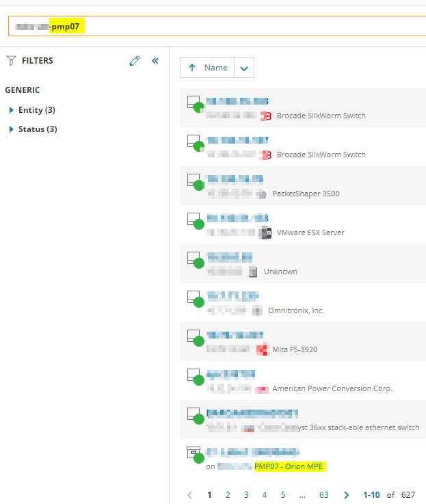Click the 'PacketShaper 3500' text
This screenshot has height=504, width=426.
pyautogui.click(x=306, y=194)
